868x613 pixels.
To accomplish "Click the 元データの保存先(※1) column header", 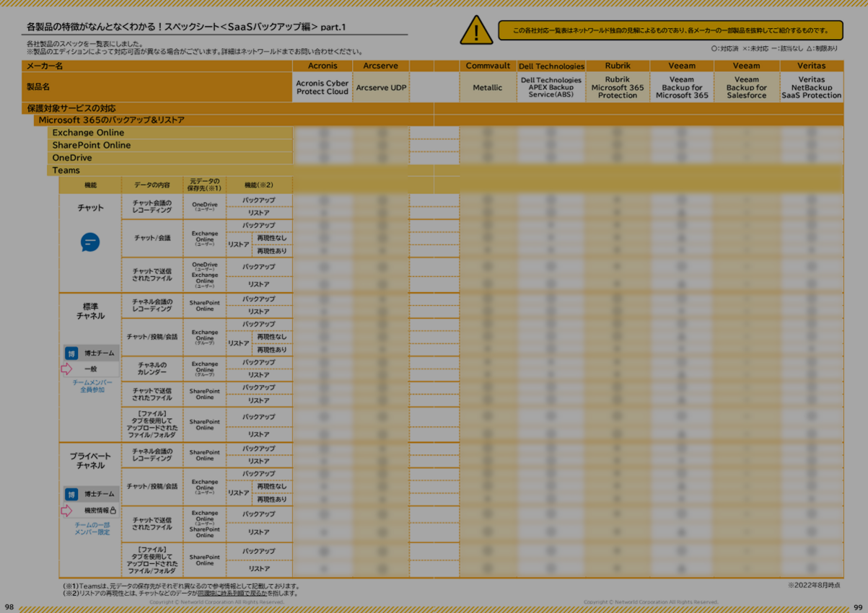I will [205, 185].
